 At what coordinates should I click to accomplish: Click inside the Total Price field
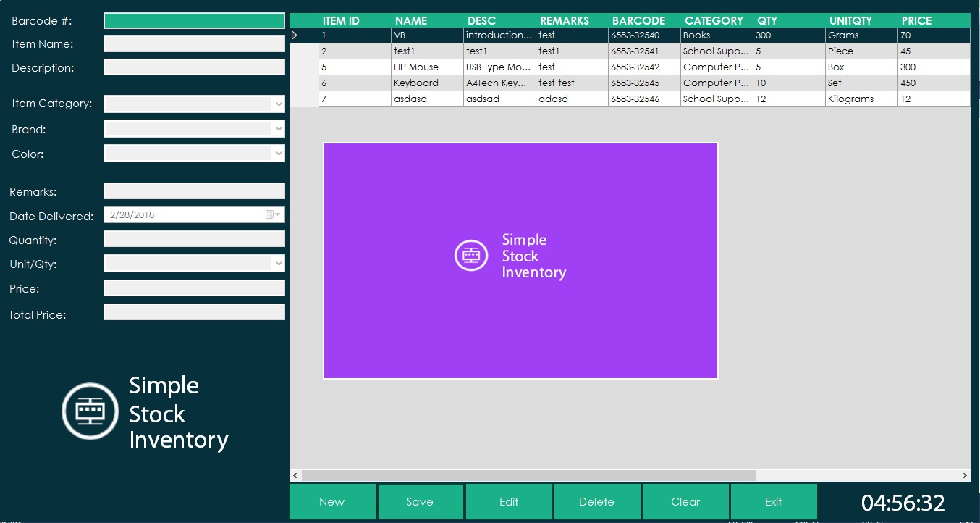coord(193,311)
